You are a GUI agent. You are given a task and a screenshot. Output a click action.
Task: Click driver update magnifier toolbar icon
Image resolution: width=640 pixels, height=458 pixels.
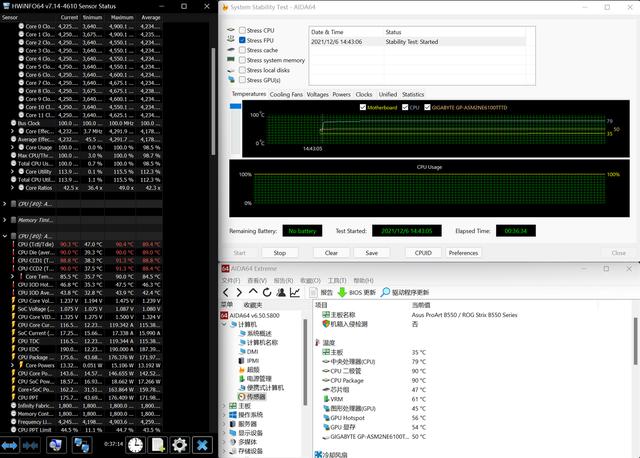tap(385, 292)
